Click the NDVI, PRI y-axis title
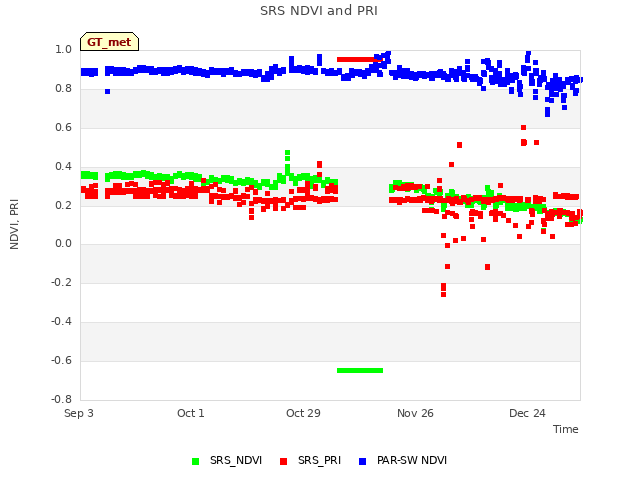This screenshot has height=480, width=640. click(x=14, y=224)
